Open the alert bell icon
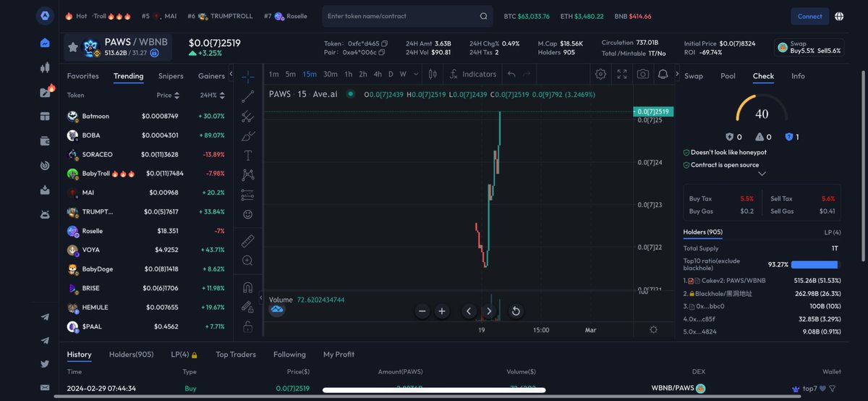The height and width of the screenshot is (401, 868). 663,74
